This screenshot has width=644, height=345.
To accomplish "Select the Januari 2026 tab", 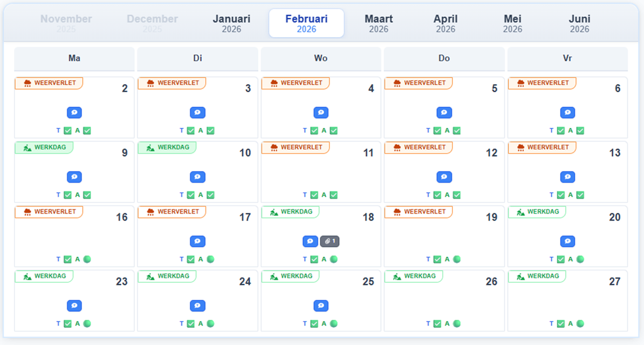I will click(231, 23).
